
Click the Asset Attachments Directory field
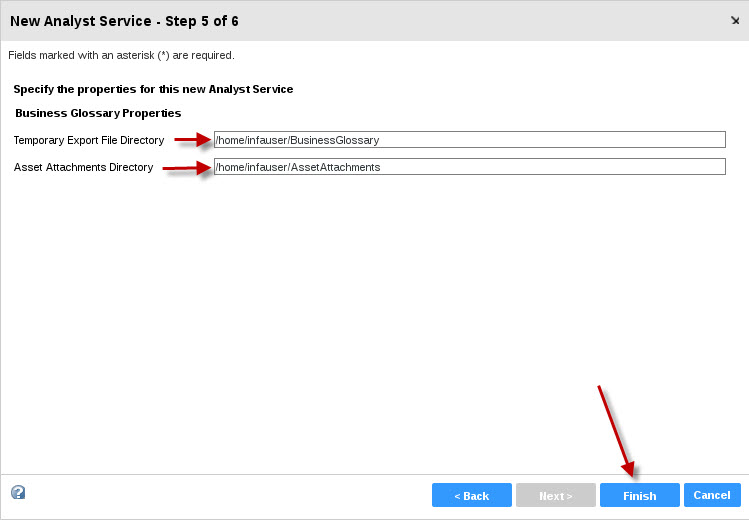tap(470, 167)
